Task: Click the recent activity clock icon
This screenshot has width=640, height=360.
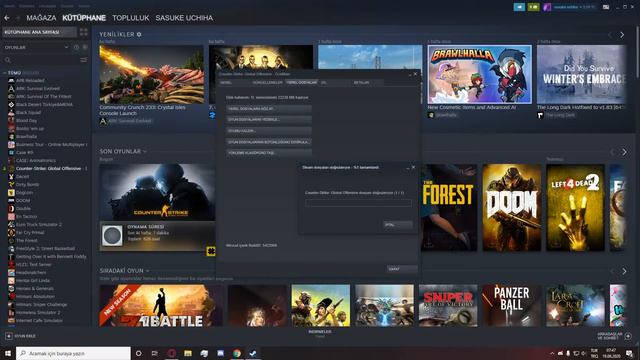Action: tap(76, 47)
